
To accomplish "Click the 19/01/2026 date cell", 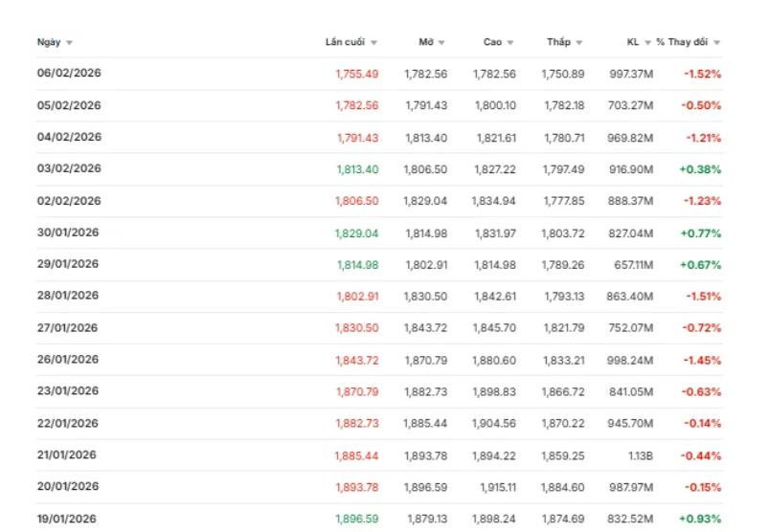I will point(67,519).
